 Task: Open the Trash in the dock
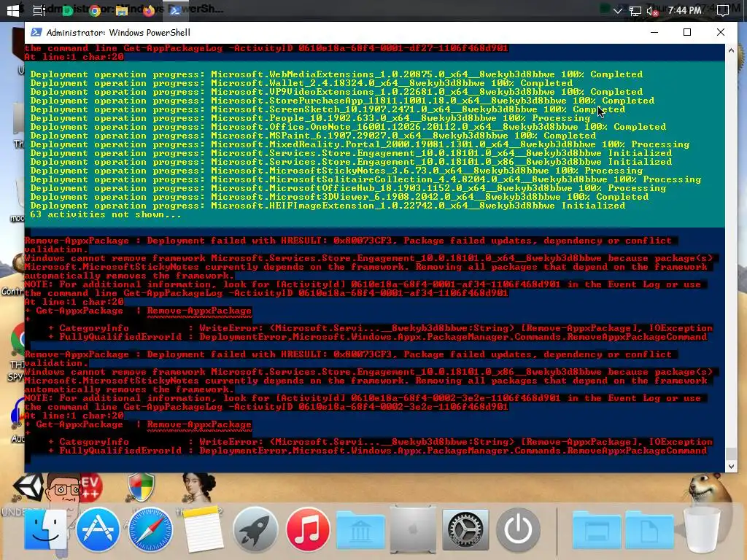pyautogui.click(x=701, y=529)
